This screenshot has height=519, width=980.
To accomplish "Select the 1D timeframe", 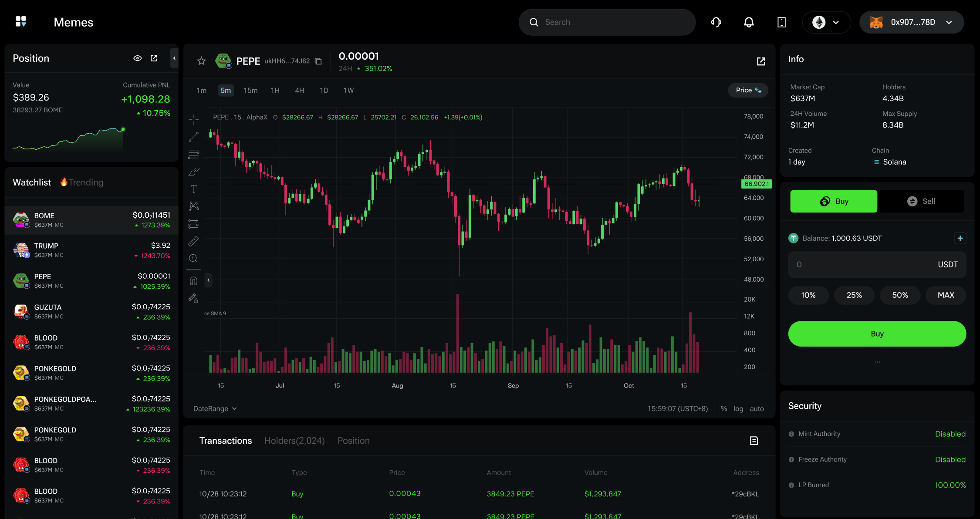I will [x=324, y=90].
